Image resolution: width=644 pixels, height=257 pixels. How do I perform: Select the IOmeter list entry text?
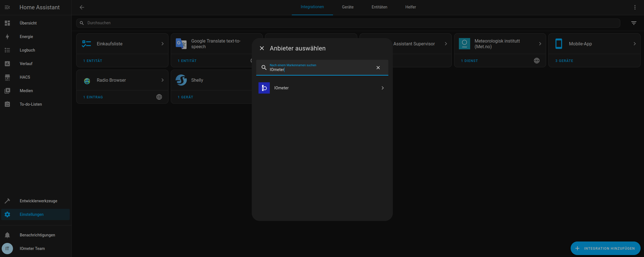[281, 88]
